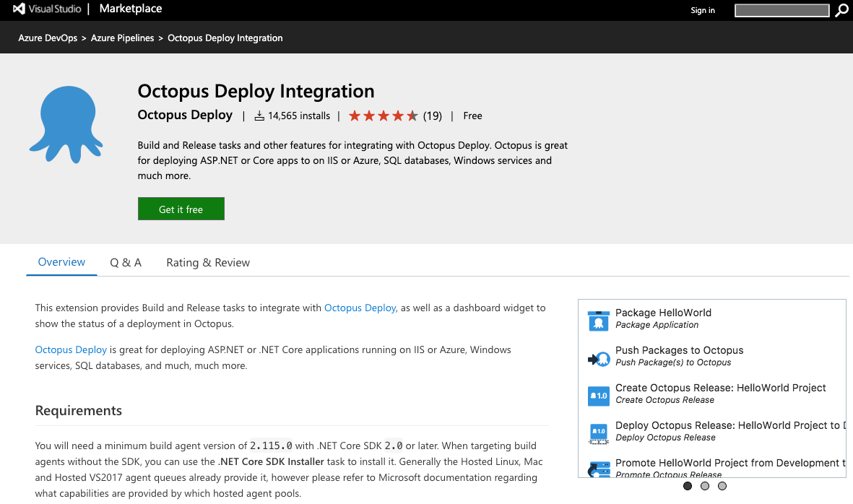
Task: Open Octopus Deploy link in first paragraph
Action: [x=360, y=308]
